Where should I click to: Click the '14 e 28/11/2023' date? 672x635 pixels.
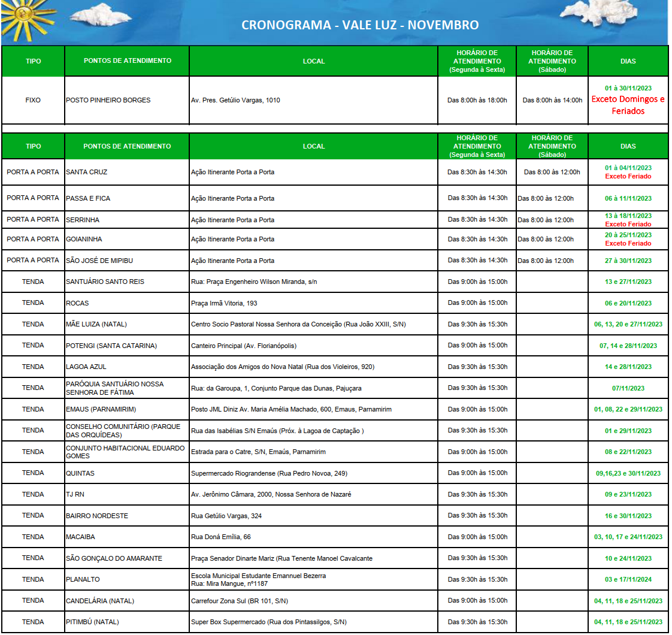click(628, 366)
